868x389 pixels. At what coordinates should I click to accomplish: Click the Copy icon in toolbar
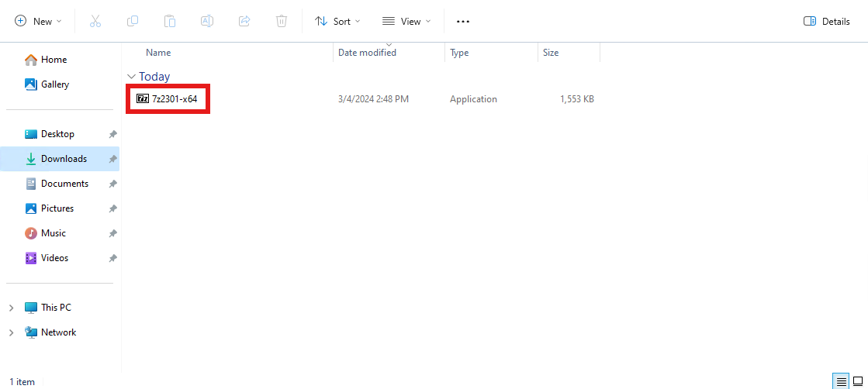click(x=133, y=21)
